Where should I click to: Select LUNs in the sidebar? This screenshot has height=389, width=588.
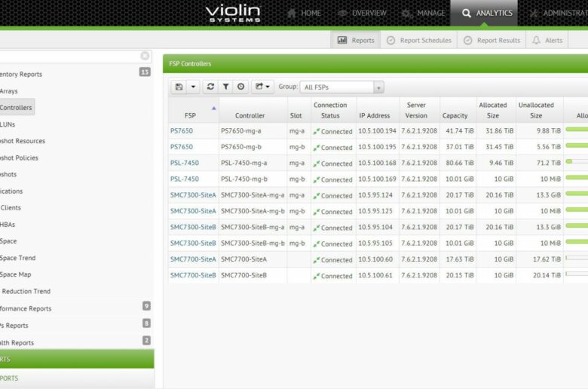coord(8,124)
